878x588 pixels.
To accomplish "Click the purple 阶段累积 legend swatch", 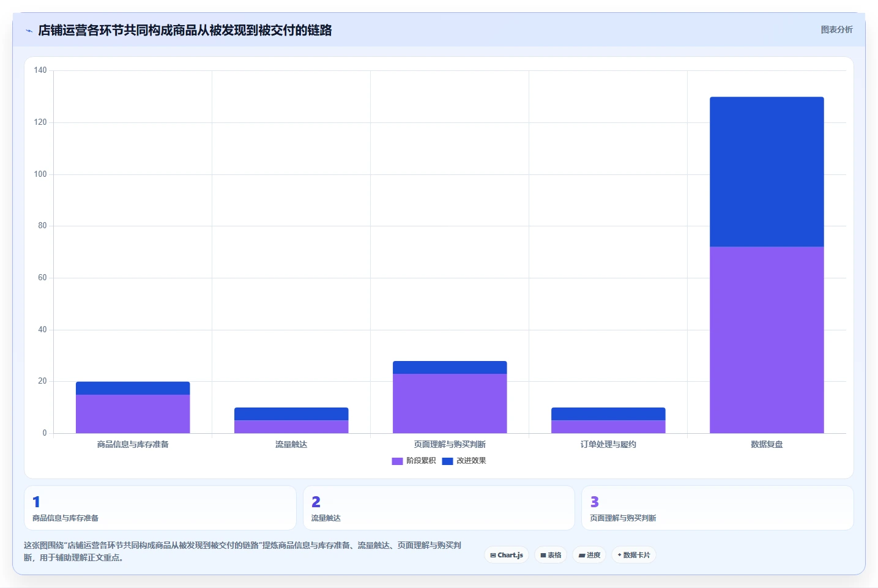I will [x=397, y=461].
